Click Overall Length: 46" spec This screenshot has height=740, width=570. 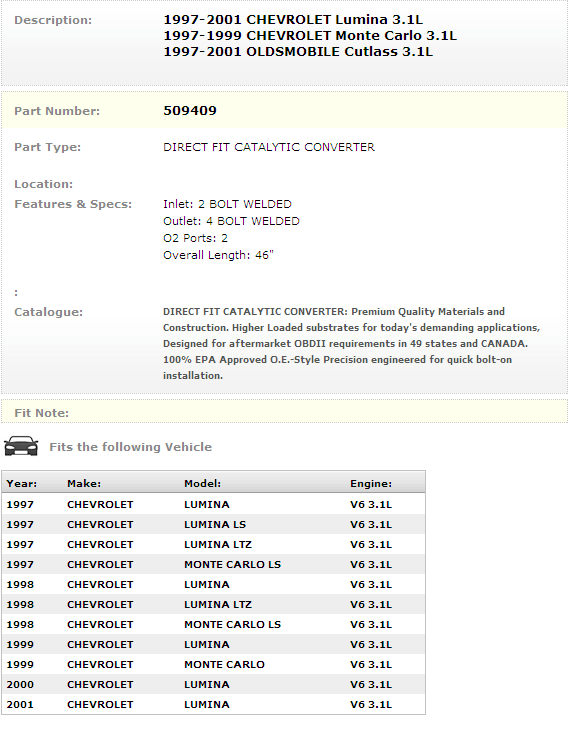pos(218,255)
